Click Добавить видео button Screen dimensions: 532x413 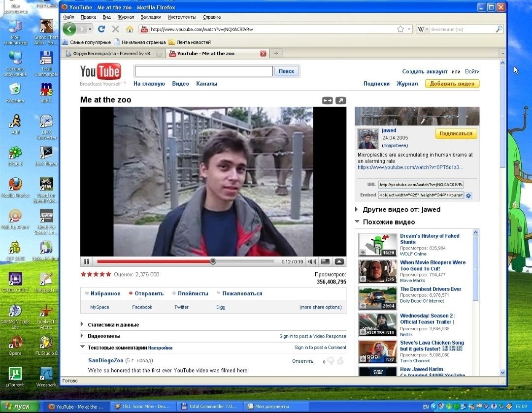pyautogui.click(x=452, y=84)
